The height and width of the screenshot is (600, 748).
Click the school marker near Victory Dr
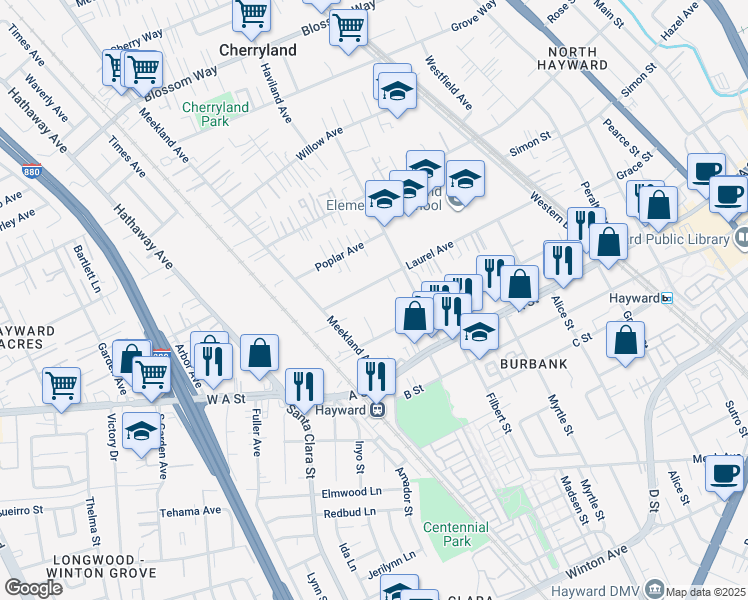(141, 431)
